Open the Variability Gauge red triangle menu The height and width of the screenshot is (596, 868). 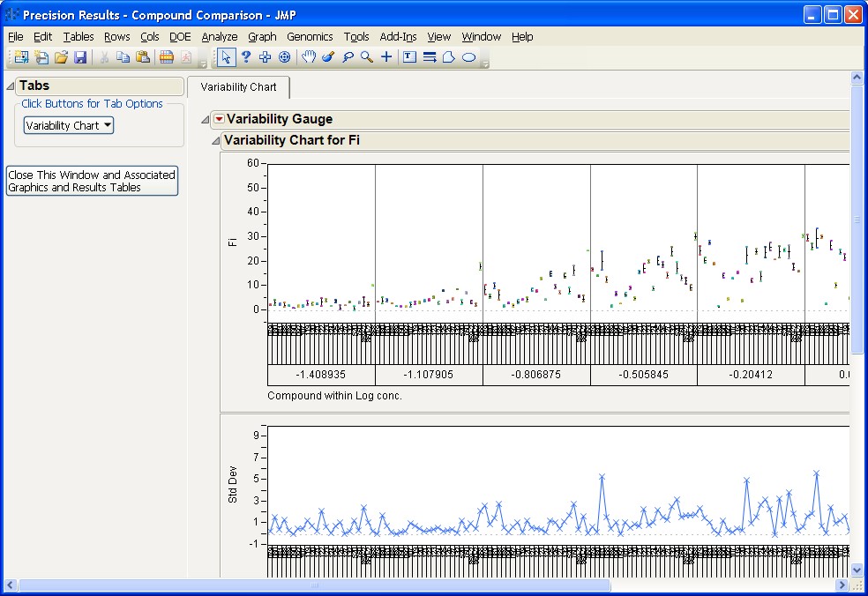(x=219, y=120)
